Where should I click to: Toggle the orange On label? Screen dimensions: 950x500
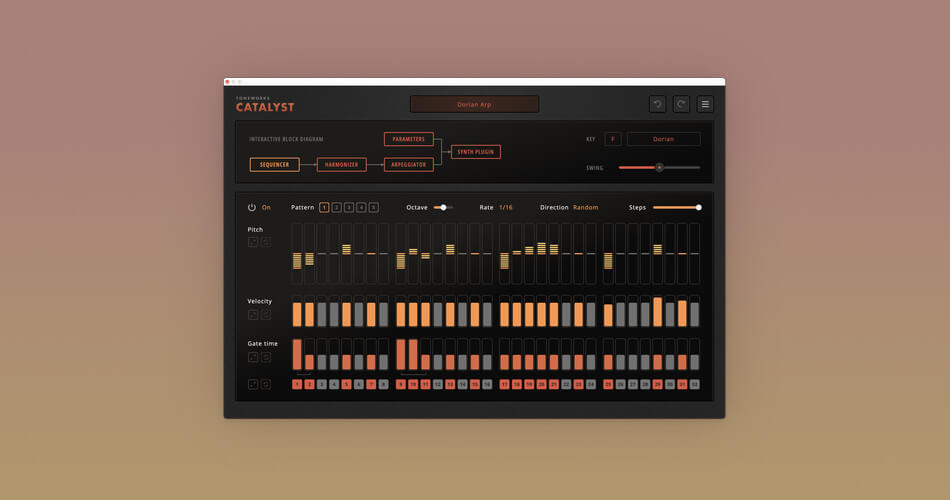[x=266, y=207]
